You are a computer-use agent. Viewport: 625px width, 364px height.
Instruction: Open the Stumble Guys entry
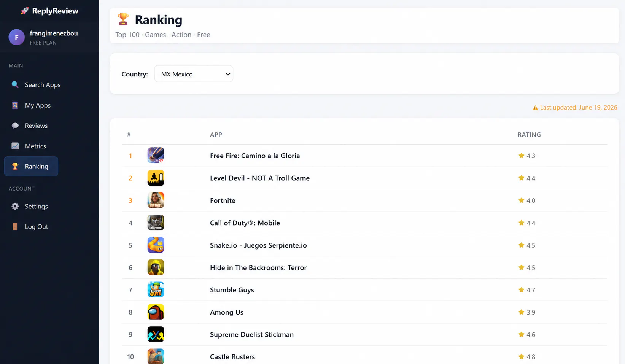(232, 290)
